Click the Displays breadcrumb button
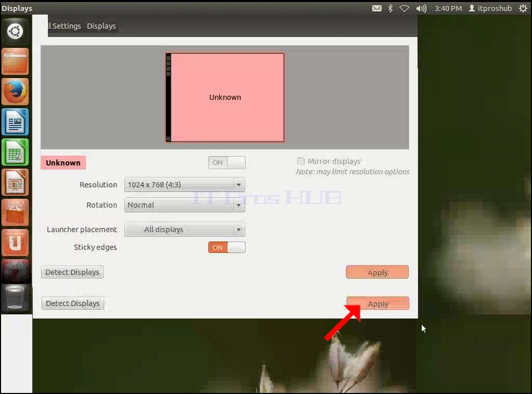 101,26
